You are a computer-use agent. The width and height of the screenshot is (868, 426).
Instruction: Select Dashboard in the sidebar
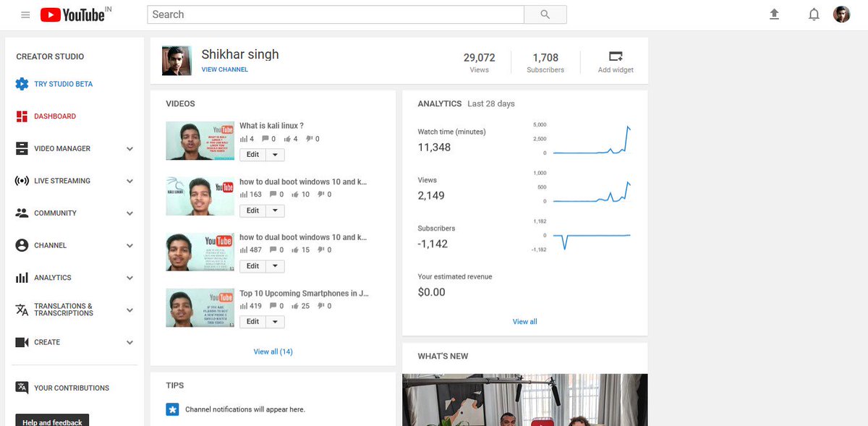(55, 116)
